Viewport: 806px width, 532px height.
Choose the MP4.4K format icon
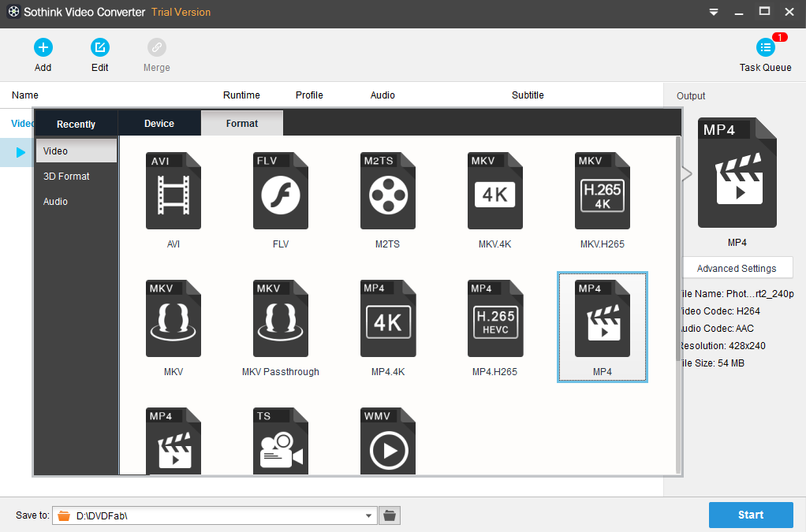pos(387,318)
